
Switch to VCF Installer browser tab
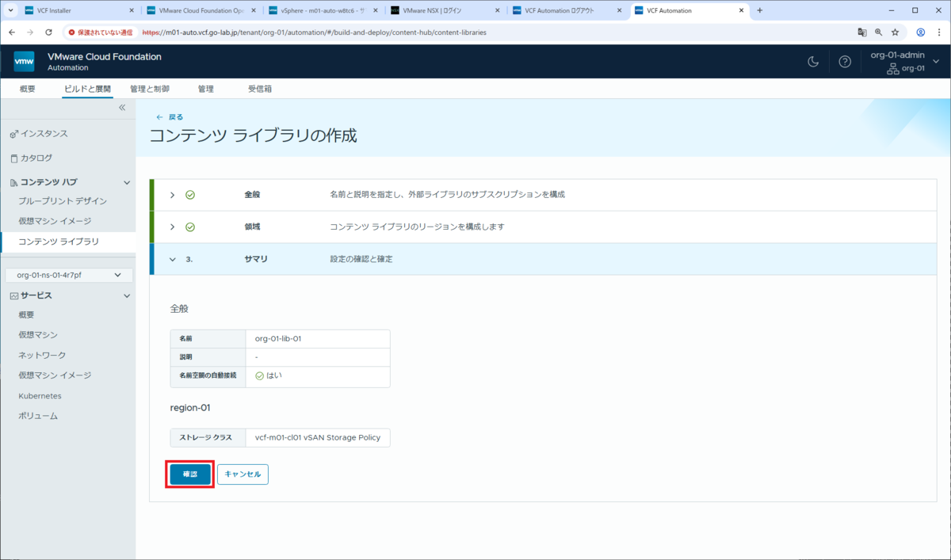point(78,10)
